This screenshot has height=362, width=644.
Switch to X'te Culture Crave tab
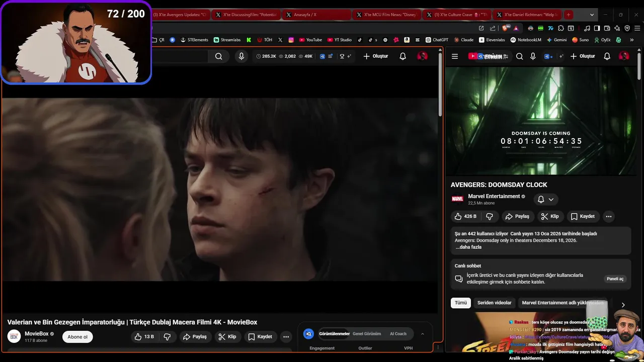click(x=457, y=15)
